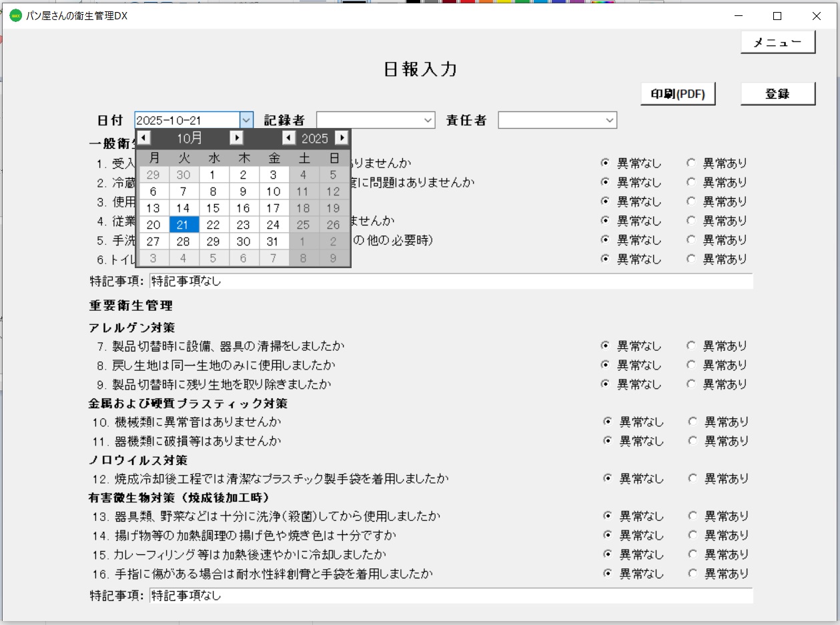This screenshot has width=840, height=625.
Task: Pick October 31 in the date picker
Action: pos(273,241)
